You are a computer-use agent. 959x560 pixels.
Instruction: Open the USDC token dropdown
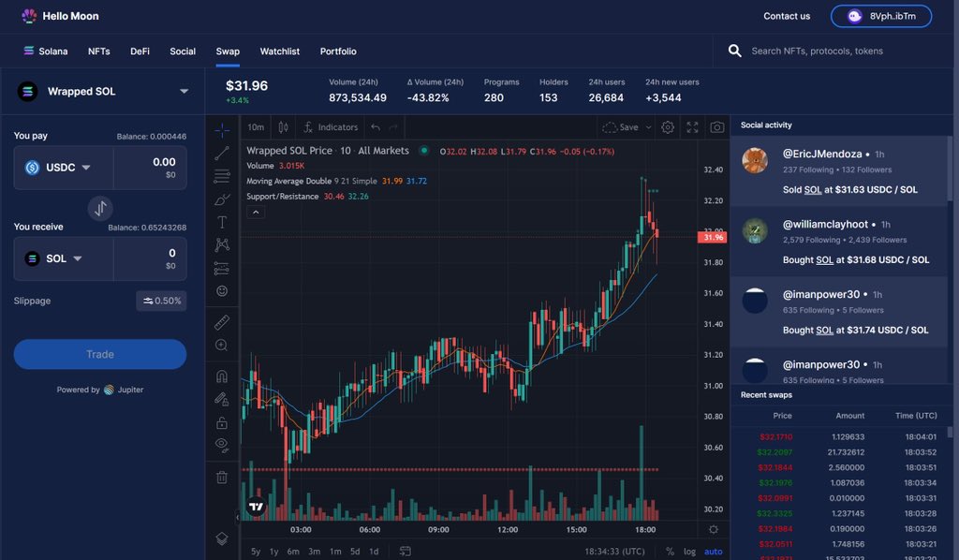(x=59, y=168)
